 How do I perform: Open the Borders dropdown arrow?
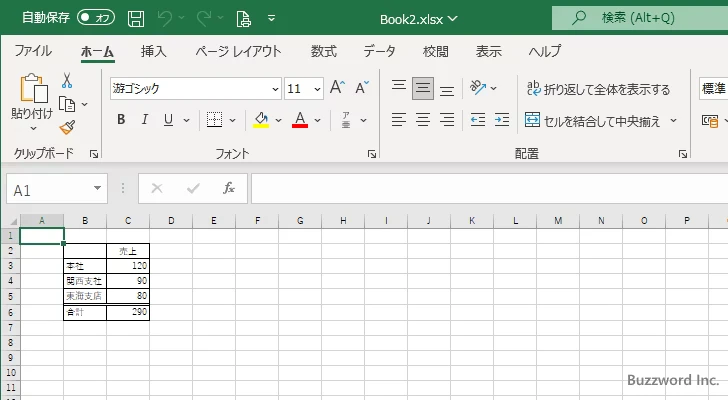(232, 120)
